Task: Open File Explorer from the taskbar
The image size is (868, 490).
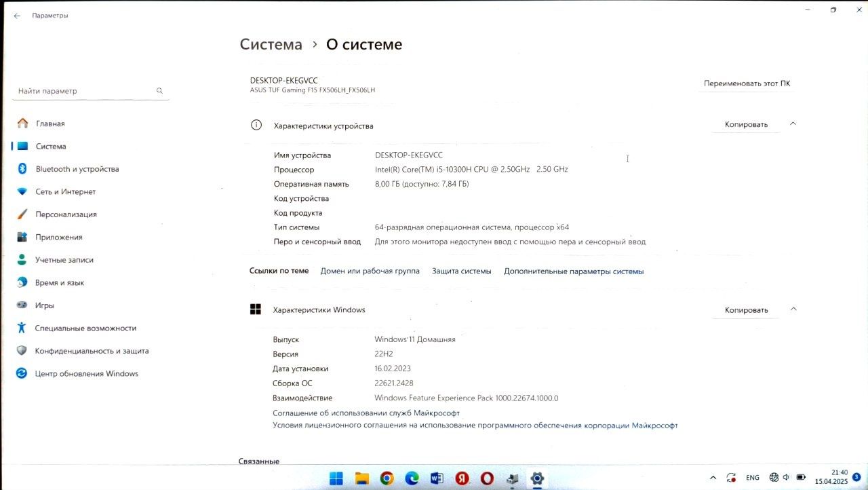Action: click(361, 478)
